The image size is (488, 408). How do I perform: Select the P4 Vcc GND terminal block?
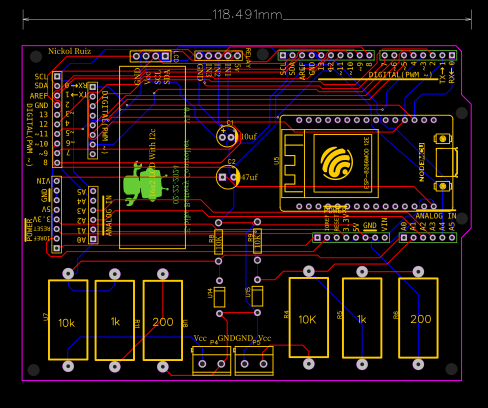211,361
